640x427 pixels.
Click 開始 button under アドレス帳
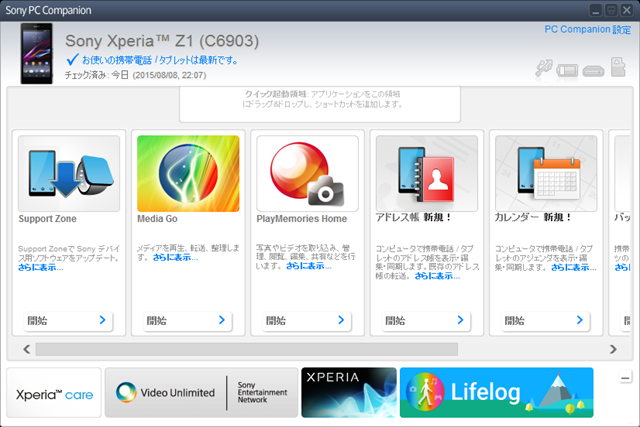[426, 320]
